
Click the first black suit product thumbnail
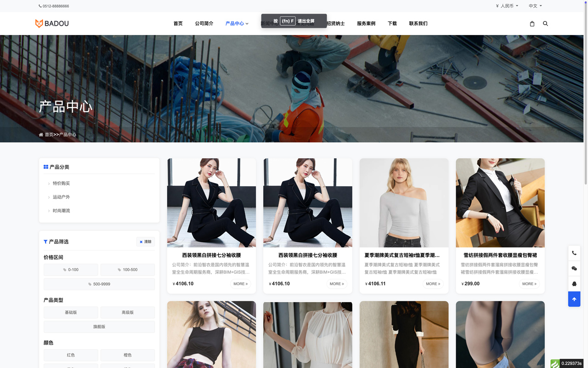211,202
